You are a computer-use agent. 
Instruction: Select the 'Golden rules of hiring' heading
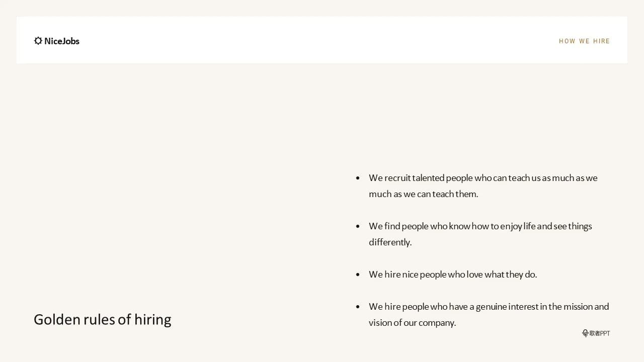click(103, 320)
